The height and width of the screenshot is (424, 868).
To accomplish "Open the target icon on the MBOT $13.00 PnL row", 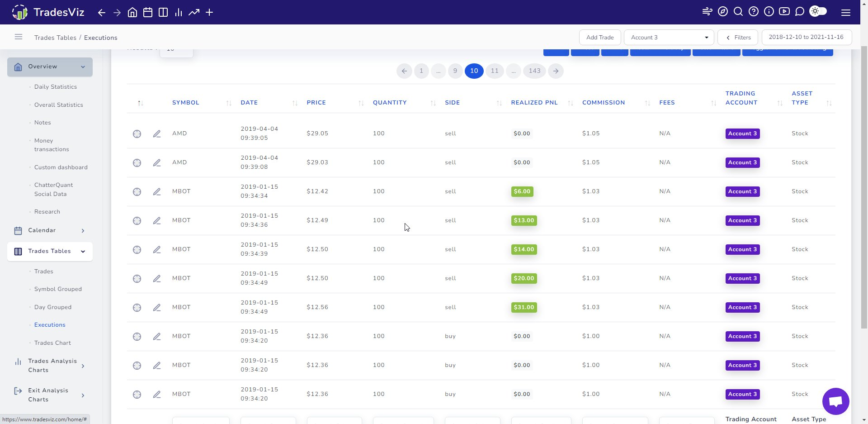I will (137, 221).
